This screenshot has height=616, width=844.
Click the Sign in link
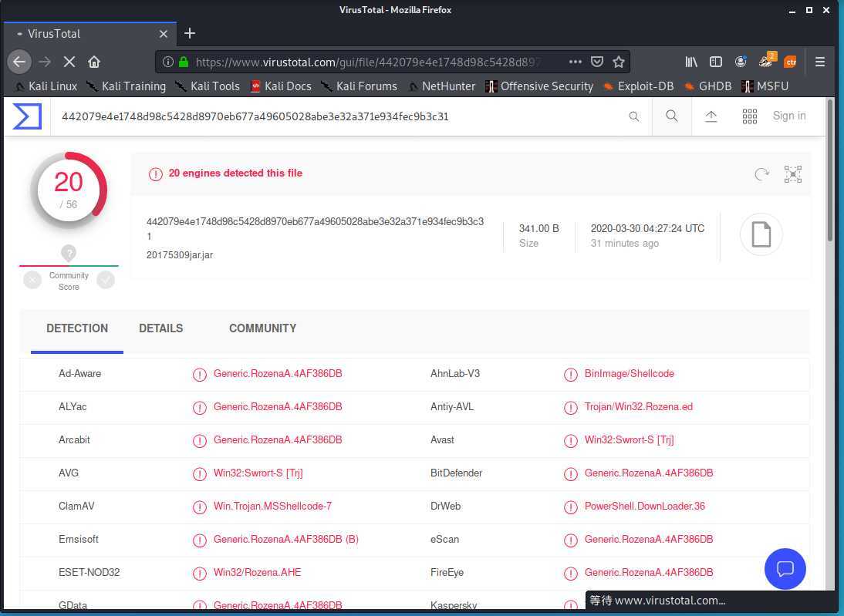789,116
